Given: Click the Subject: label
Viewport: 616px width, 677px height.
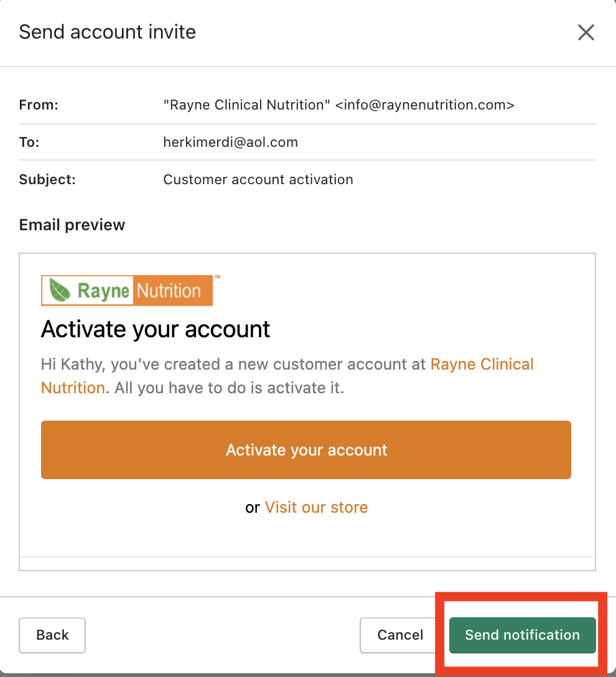Looking at the screenshot, I should (x=47, y=180).
